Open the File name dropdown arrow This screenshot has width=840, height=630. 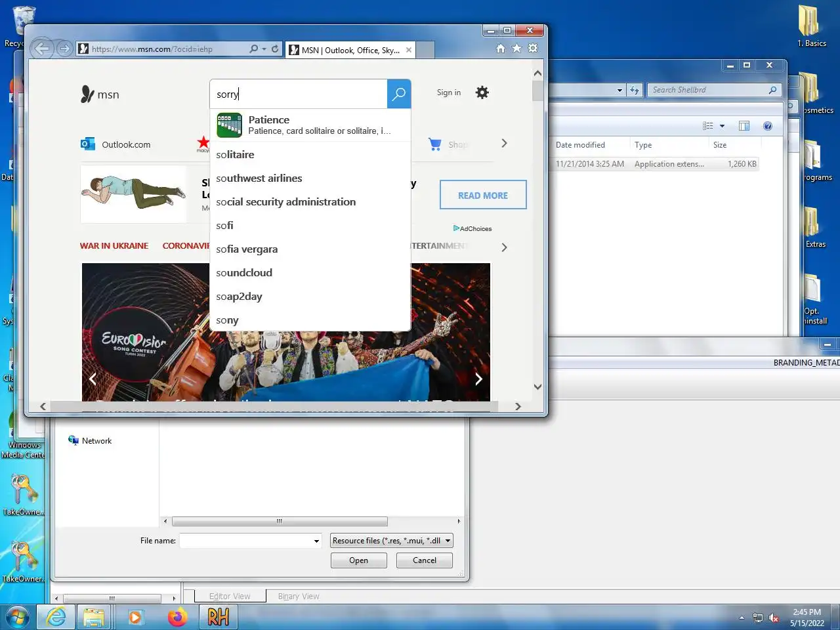click(316, 541)
